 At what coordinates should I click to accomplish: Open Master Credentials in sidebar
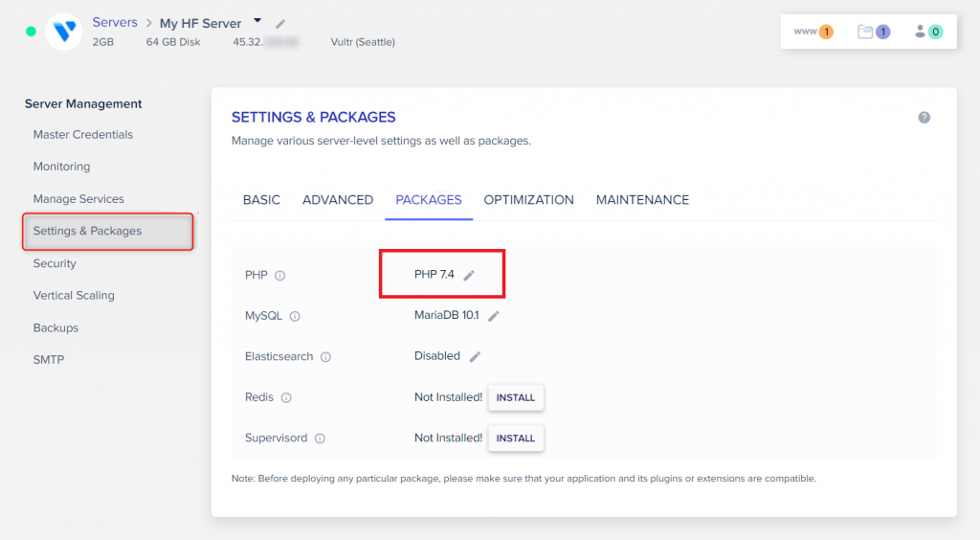(x=83, y=135)
